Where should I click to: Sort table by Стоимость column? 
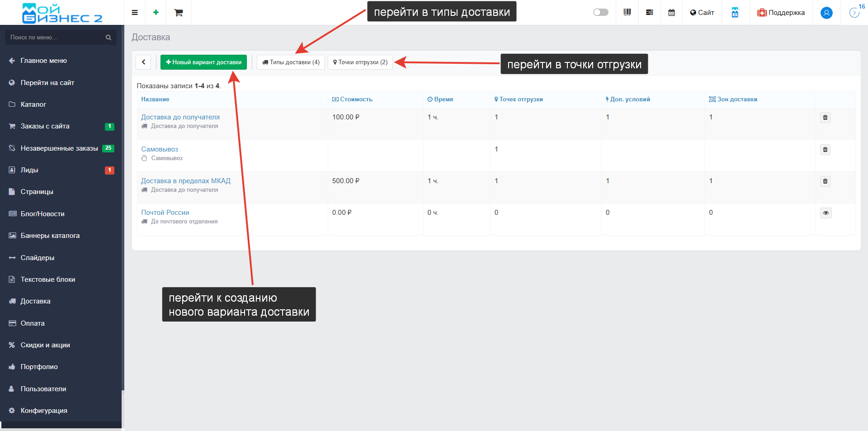coord(356,99)
